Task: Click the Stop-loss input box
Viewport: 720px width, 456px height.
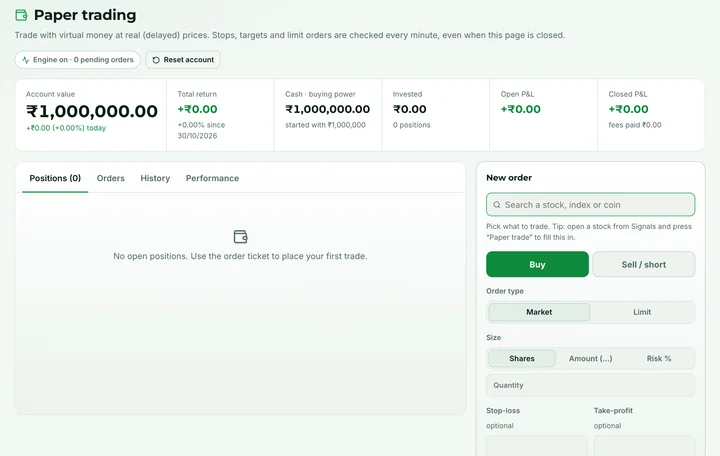Action: pos(537,446)
